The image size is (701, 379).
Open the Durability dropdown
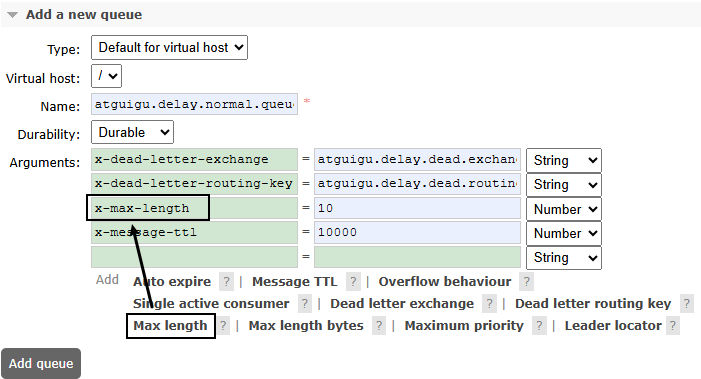click(132, 132)
